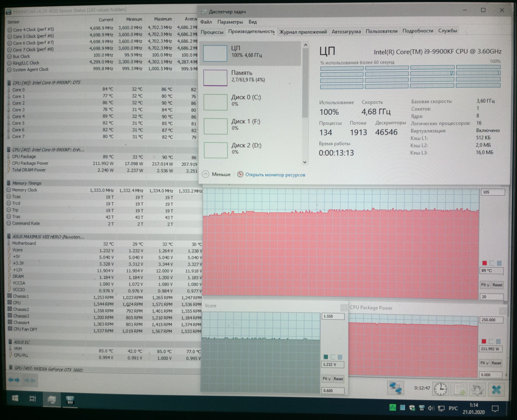This screenshot has width=517, height=420.
Task: Select the ЦП performance thumbnail graph
Action: pos(215,53)
